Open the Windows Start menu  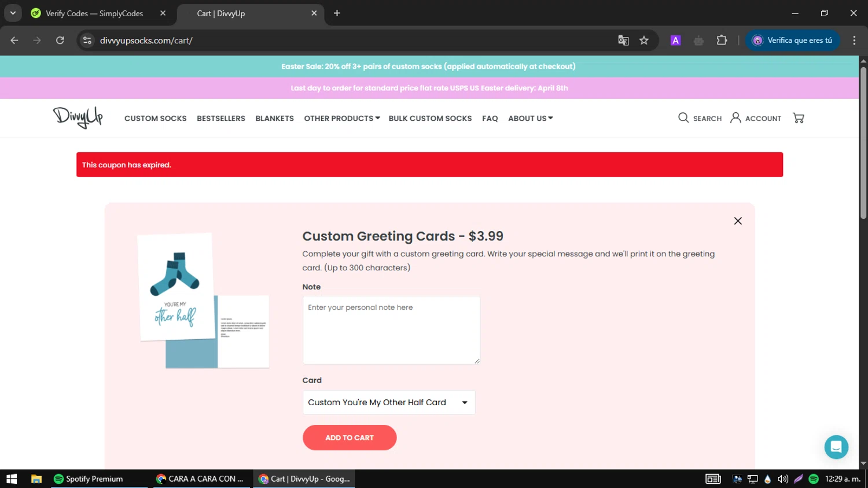point(12,479)
